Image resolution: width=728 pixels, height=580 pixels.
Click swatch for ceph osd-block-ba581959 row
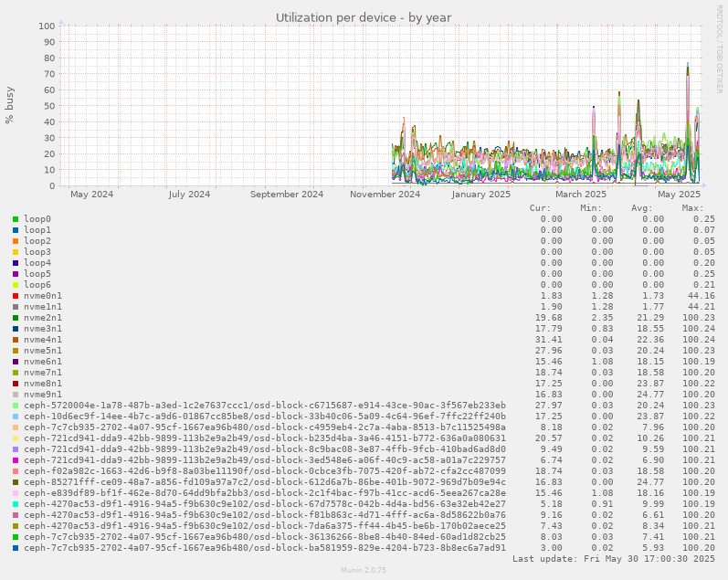click(16, 548)
